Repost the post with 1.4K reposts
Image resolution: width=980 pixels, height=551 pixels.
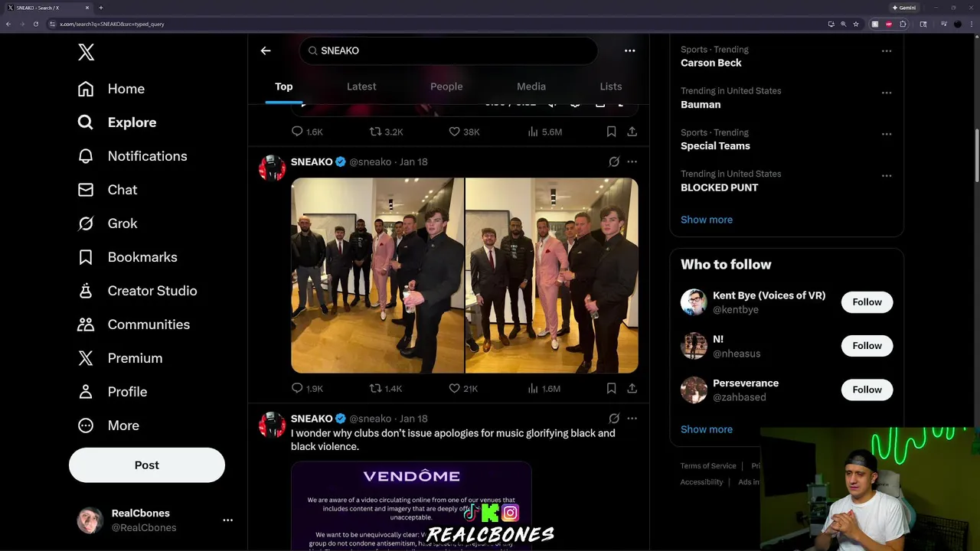tap(386, 389)
